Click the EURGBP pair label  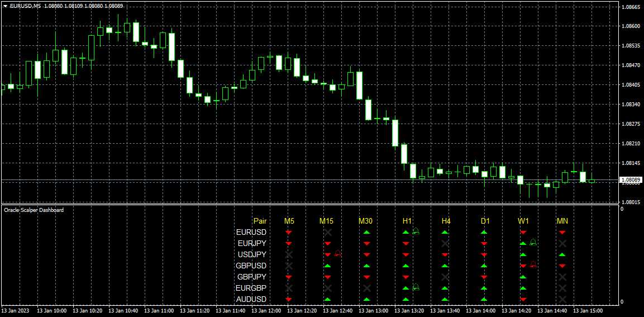tap(251, 288)
